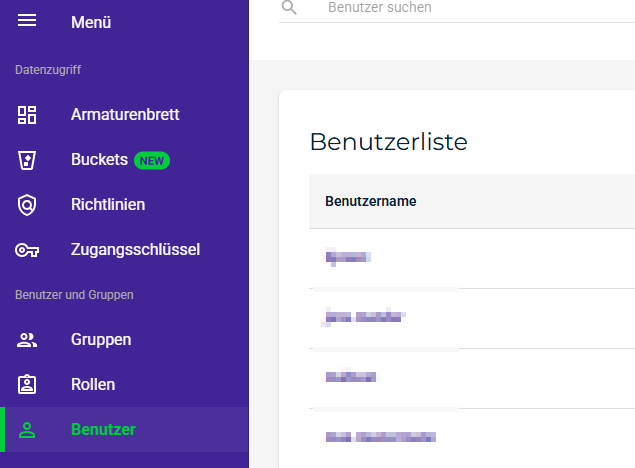This screenshot has width=635, height=468.
Task: Click the Rollen badge icon
Action: pos(27,385)
